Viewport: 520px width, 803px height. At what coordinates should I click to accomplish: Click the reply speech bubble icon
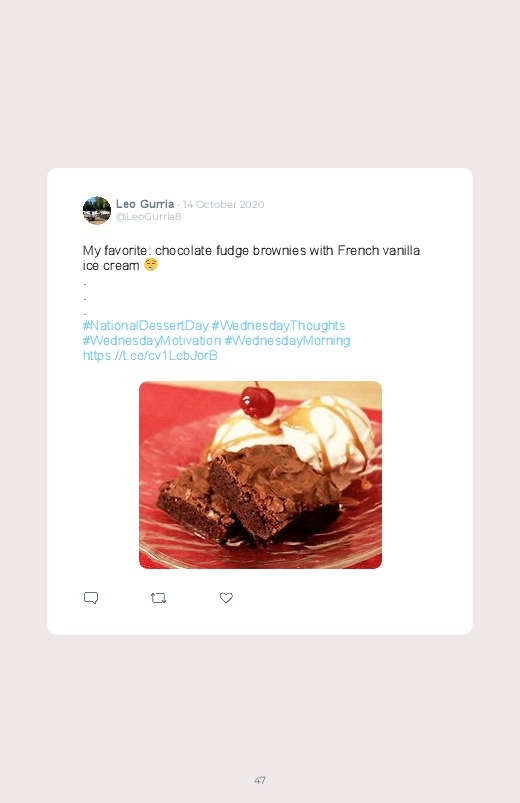pyautogui.click(x=91, y=598)
